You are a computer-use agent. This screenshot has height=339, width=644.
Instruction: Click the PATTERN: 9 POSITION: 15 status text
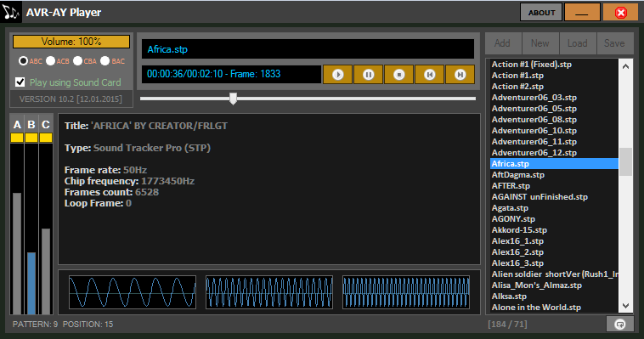[x=63, y=325]
